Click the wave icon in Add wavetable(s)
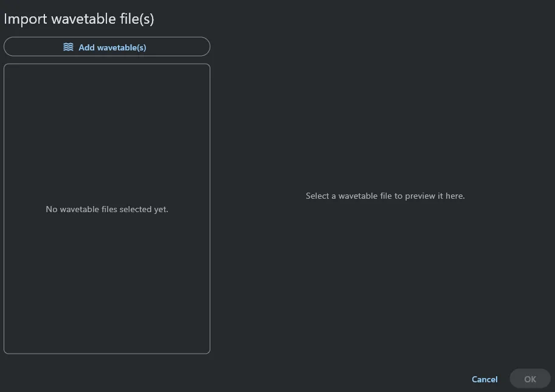Screen dimensions: 555x392 coord(68,47)
